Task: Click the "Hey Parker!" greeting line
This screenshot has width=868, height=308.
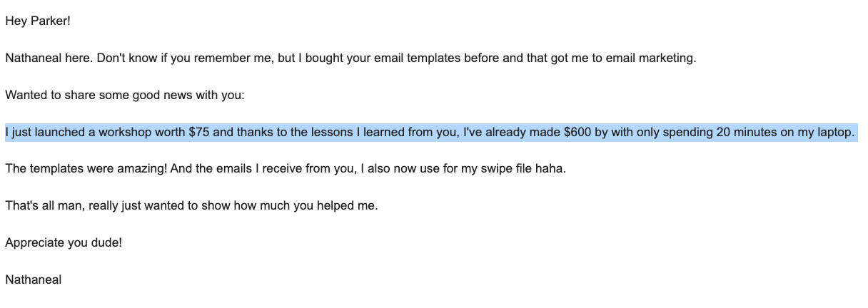Action: 38,21
